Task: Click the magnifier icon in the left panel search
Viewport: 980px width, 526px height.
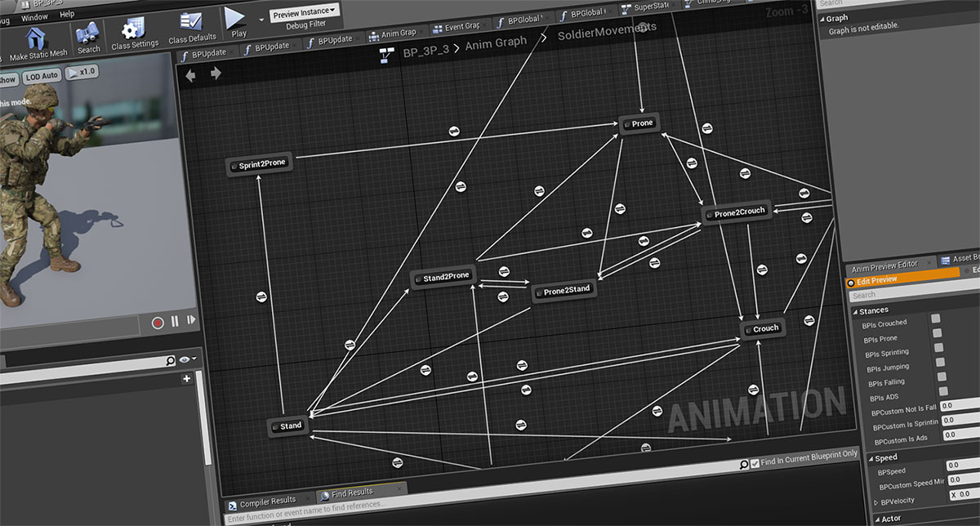Action: click(x=171, y=360)
